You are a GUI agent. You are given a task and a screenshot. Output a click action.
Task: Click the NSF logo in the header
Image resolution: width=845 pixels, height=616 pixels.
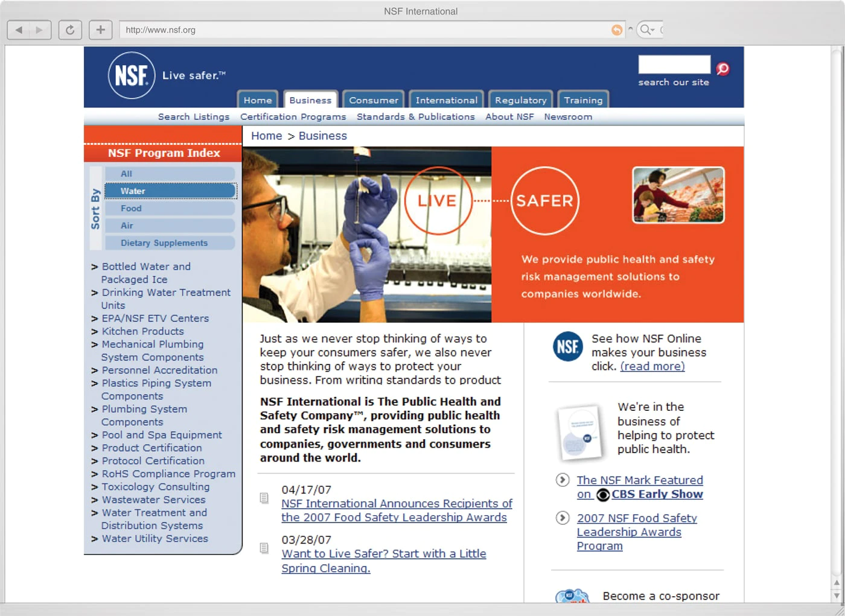(x=131, y=75)
